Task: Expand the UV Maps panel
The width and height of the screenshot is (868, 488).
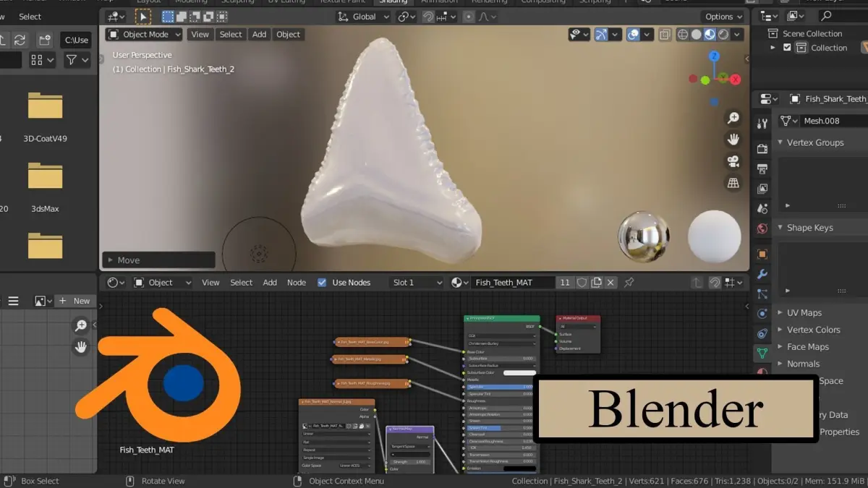Action: [804, 312]
